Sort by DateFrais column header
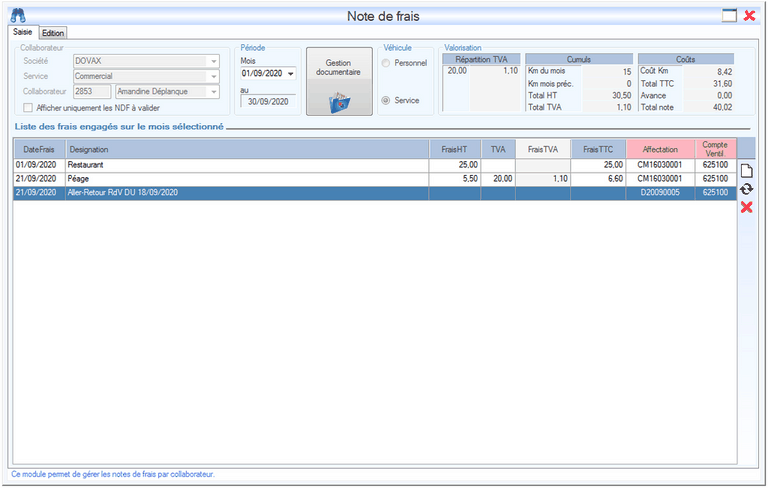The image size is (768, 488). 39,149
